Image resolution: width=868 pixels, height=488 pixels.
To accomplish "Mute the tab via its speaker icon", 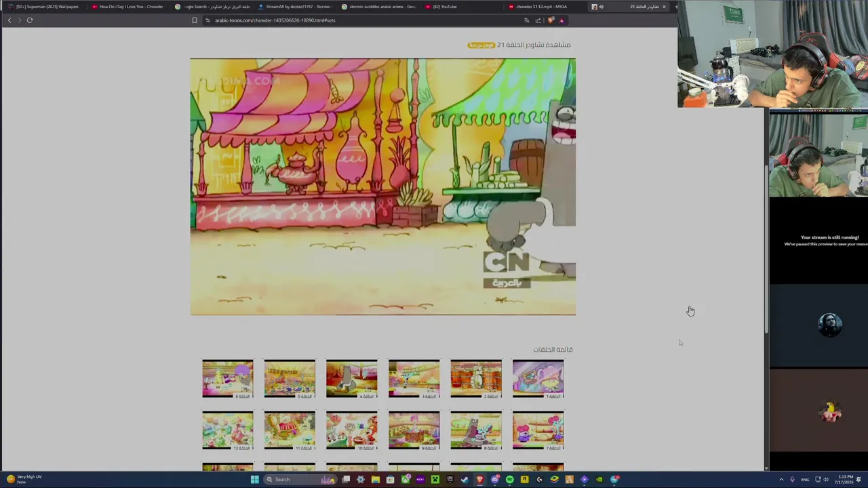I will [x=601, y=7].
